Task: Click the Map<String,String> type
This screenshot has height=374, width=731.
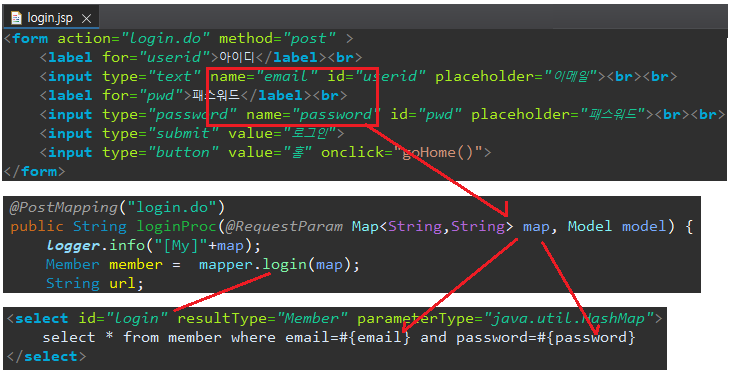Action: [432, 227]
